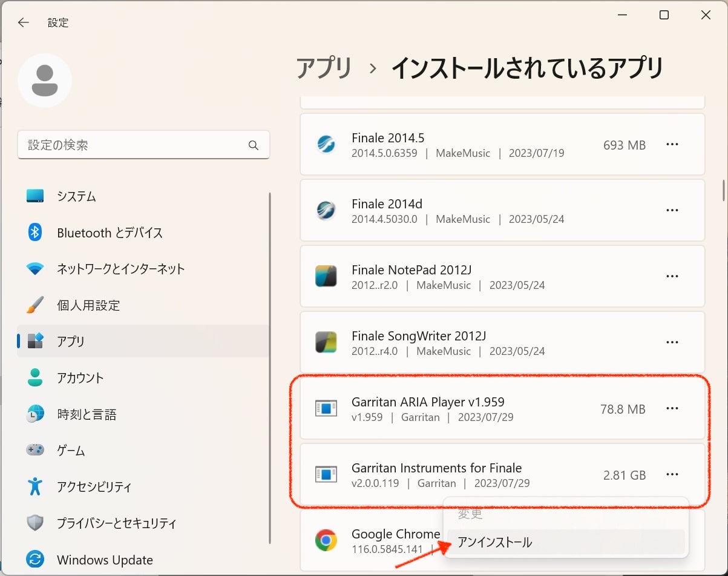This screenshot has height=576, width=728.
Task: Click the Google Chrome title text
Action: 396,534
